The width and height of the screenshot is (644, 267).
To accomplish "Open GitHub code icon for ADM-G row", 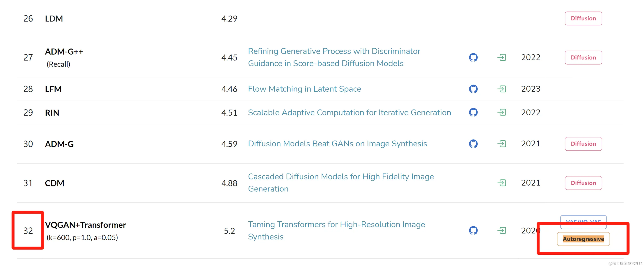I will (473, 144).
